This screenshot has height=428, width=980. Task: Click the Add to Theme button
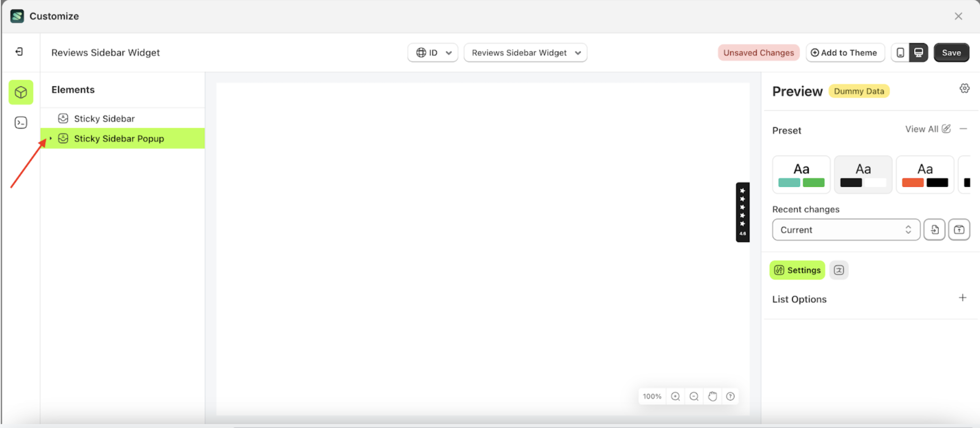click(845, 52)
